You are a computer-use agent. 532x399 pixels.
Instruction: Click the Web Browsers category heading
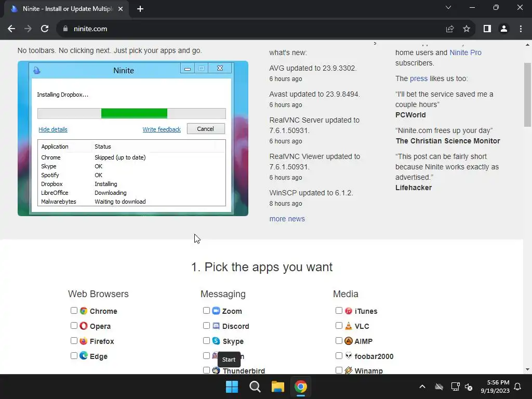click(x=98, y=294)
